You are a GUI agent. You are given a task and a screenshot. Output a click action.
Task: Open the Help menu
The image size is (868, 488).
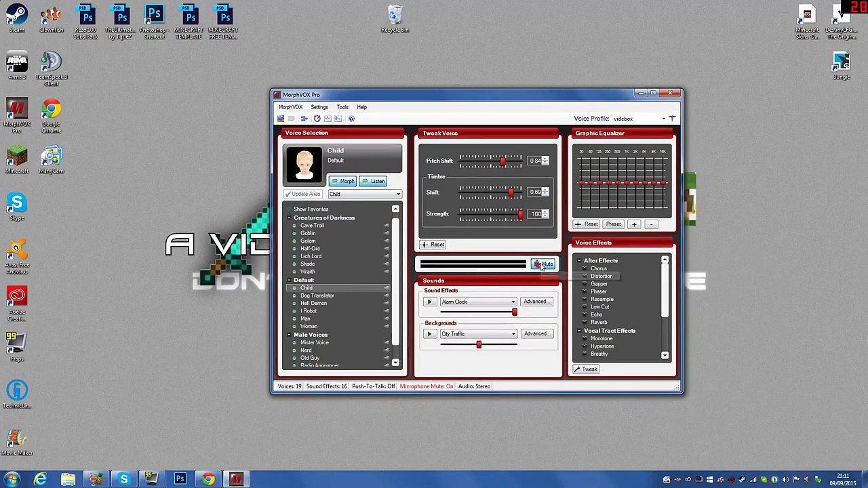click(x=361, y=107)
